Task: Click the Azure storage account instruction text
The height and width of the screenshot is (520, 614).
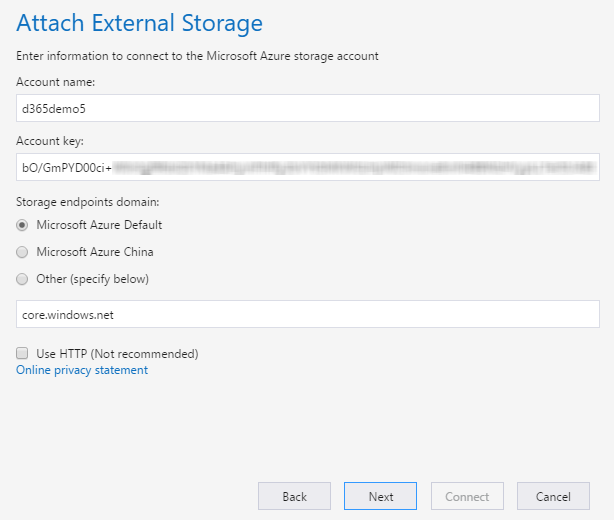Action: pos(198,56)
